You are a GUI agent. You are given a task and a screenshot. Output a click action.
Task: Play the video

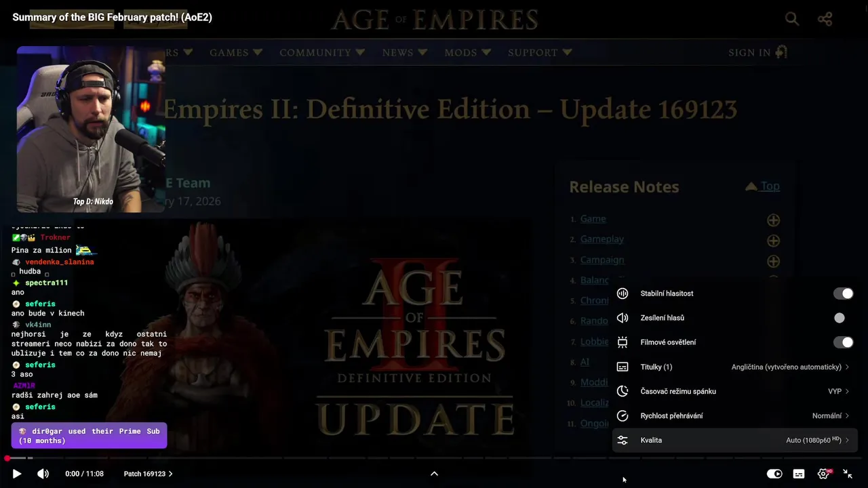click(x=17, y=474)
